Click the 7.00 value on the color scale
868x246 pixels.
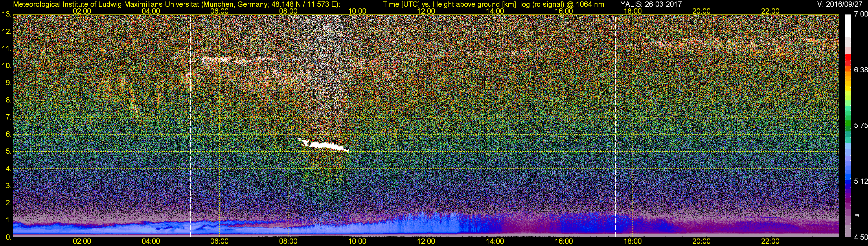click(861, 14)
